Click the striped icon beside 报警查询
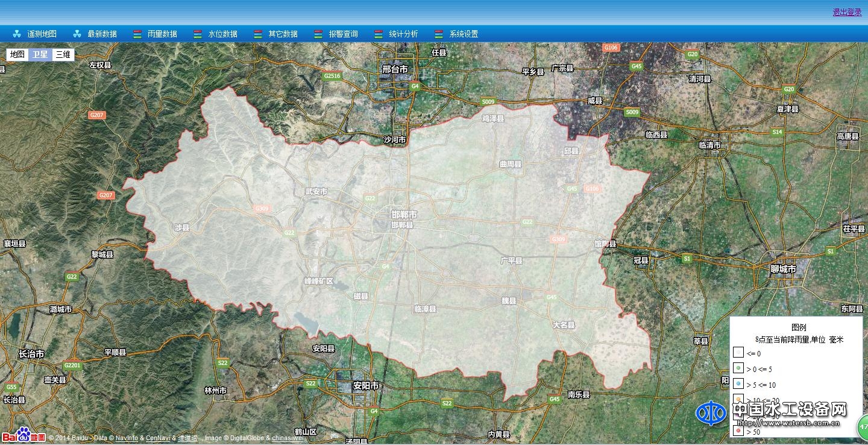The height and width of the screenshot is (445, 868). pos(318,34)
